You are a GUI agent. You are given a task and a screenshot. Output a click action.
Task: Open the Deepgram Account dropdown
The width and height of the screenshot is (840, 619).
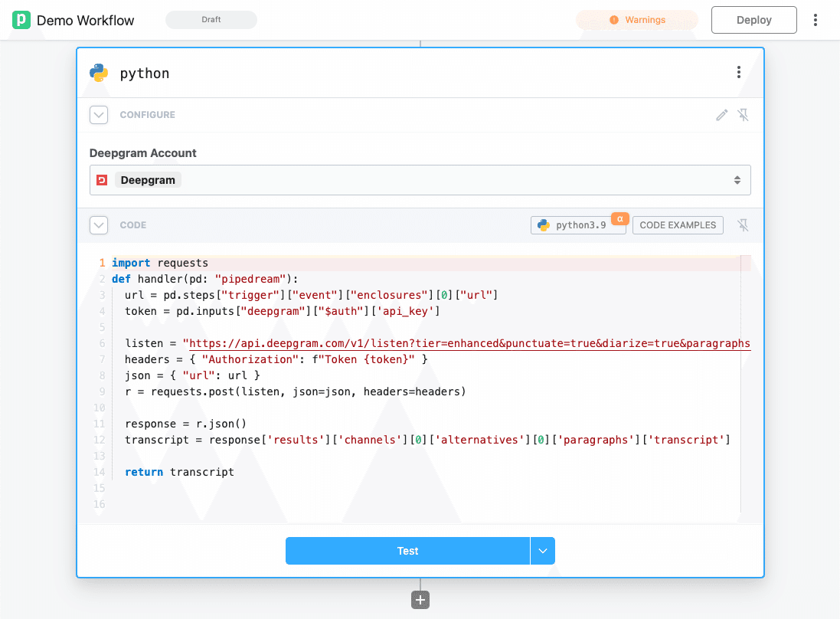[x=420, y=180]
